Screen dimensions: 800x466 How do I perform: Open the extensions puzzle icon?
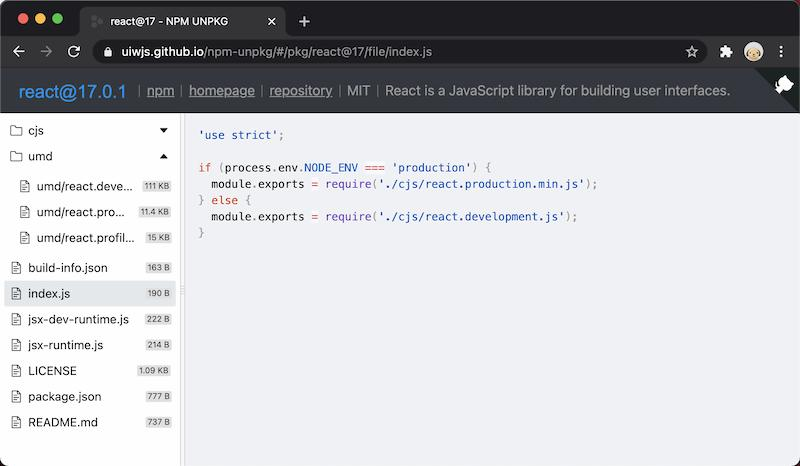pyautogui.click(x=726, y=52)
